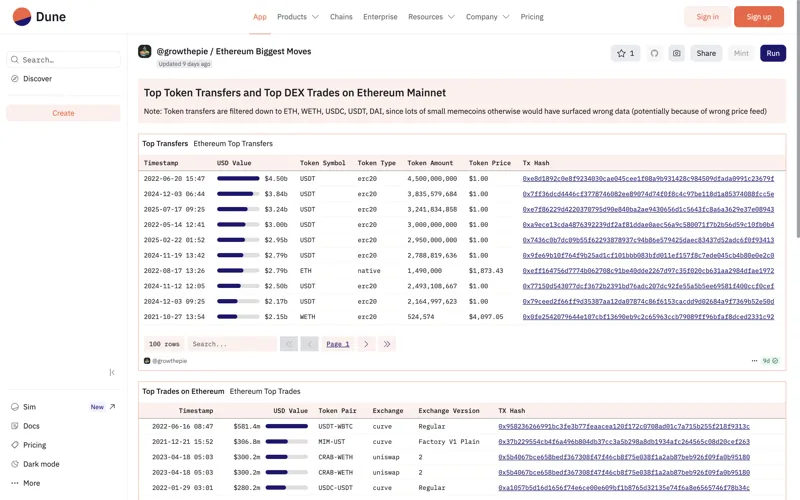Click the page vertical scrollbar
The image size is (800, 500).
[798, 118]
